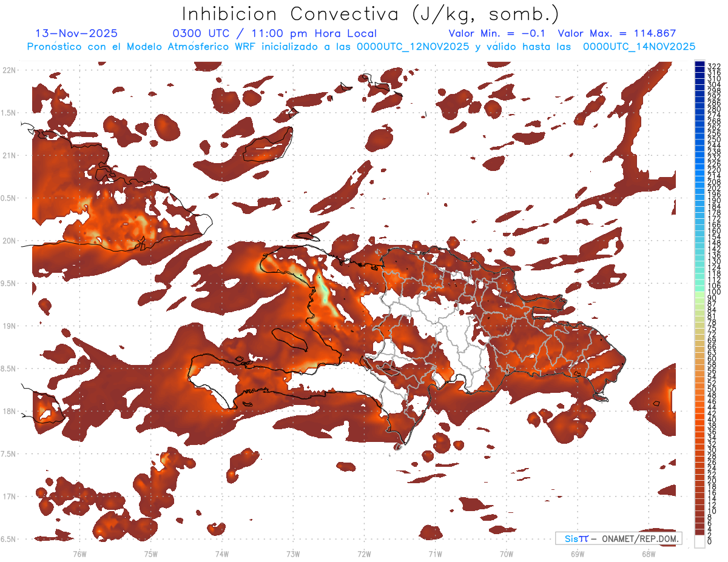Pick the orange 40 level on color bar
The height and width of the screenshot is (562, 728).
click(x=700, y=420)
